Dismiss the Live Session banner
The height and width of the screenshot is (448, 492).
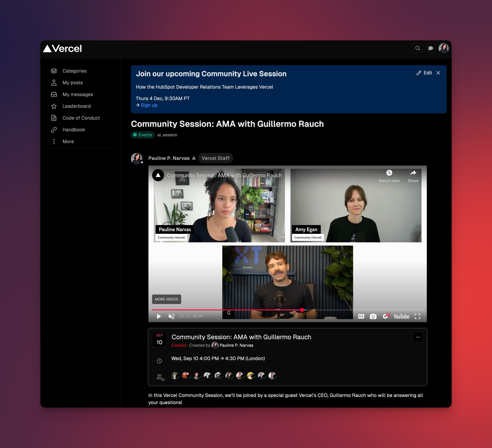[438, 73]
